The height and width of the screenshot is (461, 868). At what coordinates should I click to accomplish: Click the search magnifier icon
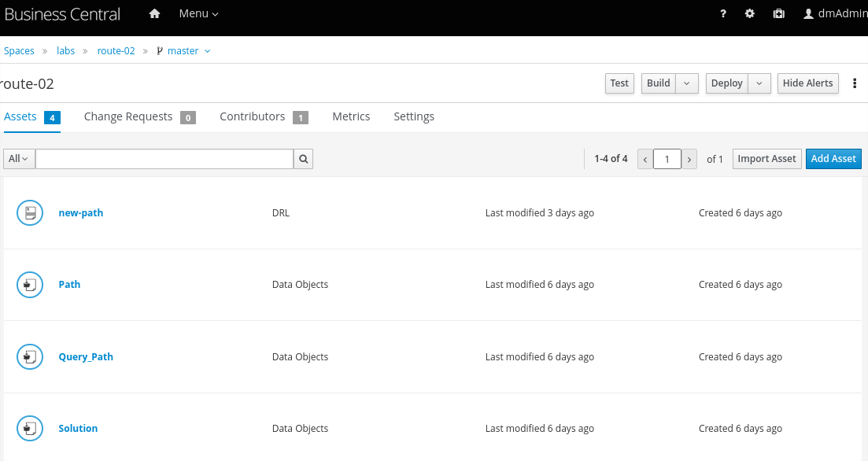click(303, 159)
